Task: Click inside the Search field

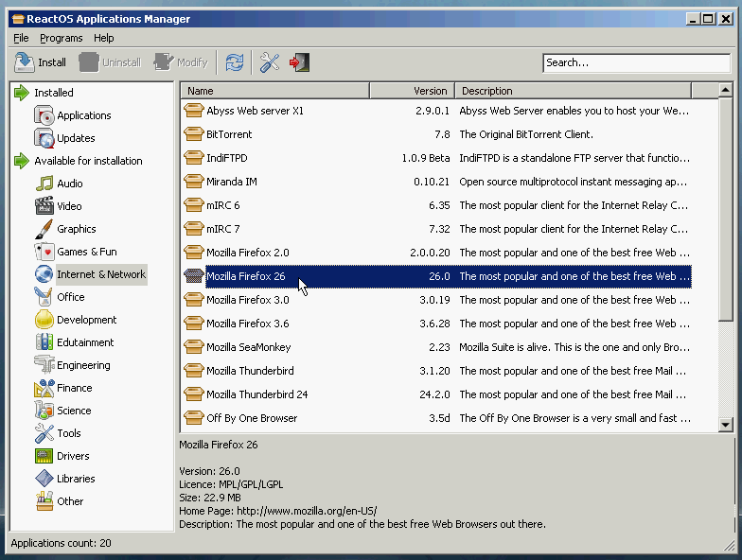Action: click(x=636, y=62)
